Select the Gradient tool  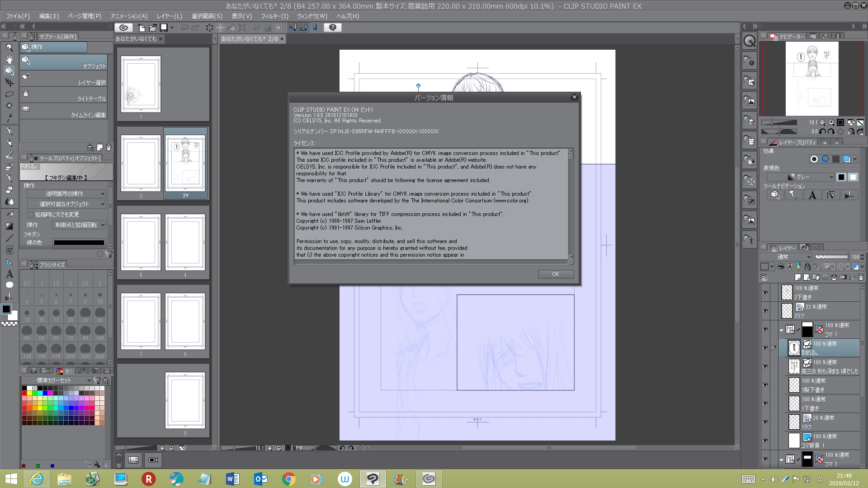coord(9,226)
